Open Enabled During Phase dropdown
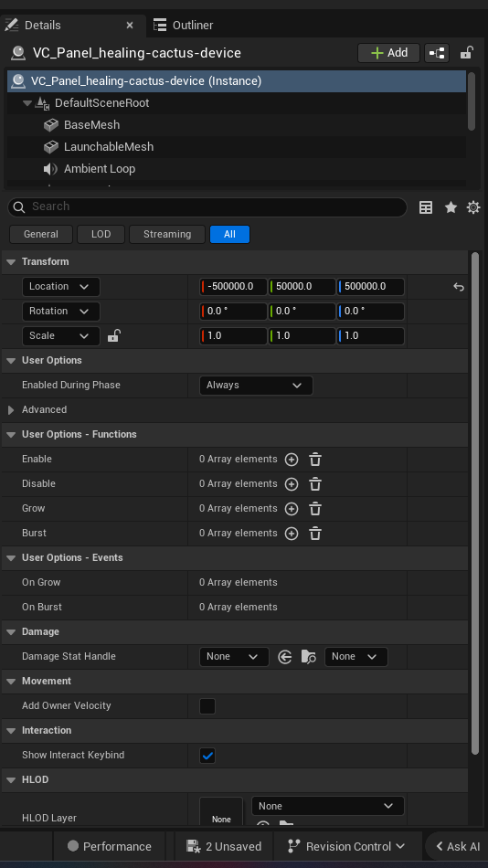Screen dimensions: 488x868 click(x=256, y=386)
